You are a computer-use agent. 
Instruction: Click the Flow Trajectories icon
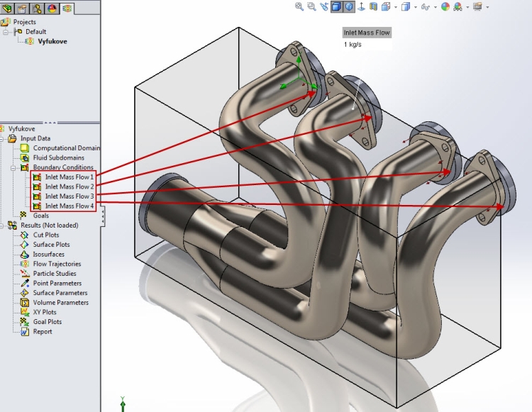(x=24, y=264)
